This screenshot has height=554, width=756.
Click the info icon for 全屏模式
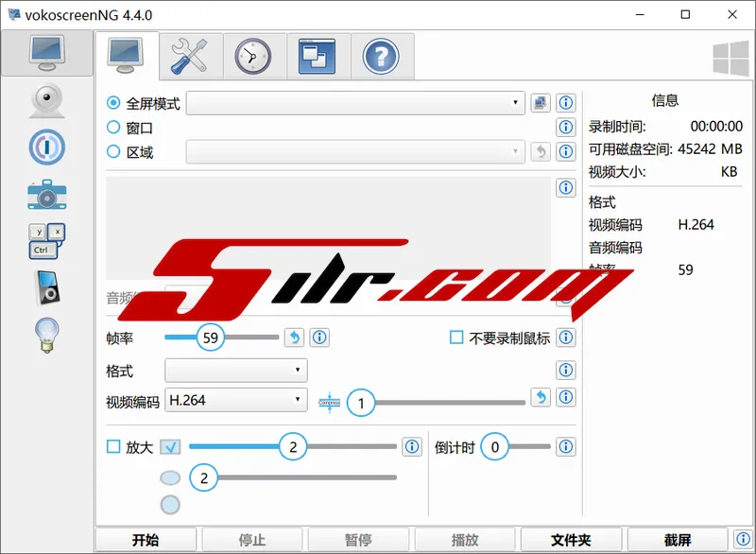click(566, 103)
